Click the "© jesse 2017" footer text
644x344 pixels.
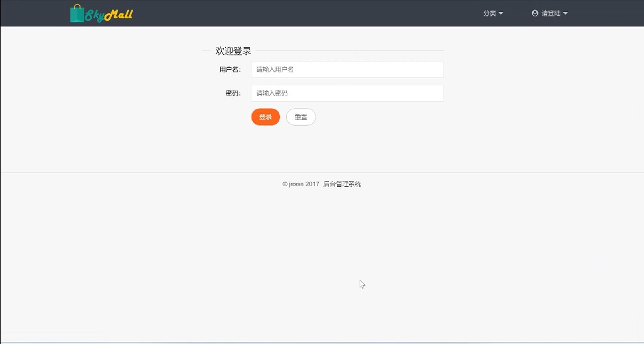[301, 184]
